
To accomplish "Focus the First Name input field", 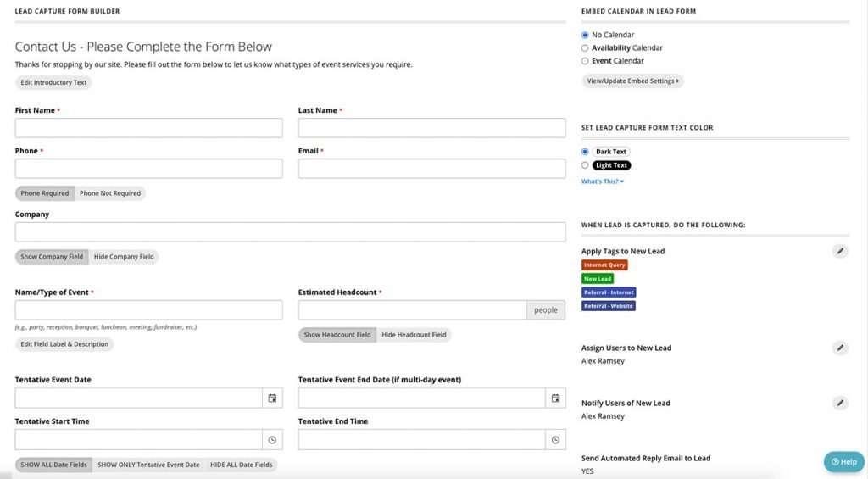I will tap(149, 128).
